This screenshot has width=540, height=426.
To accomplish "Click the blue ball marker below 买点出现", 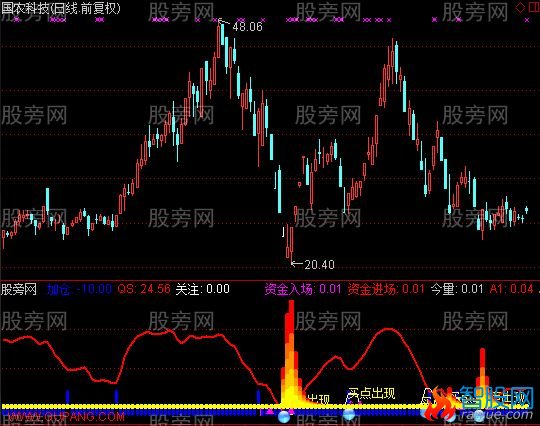I will click(349, 414).
